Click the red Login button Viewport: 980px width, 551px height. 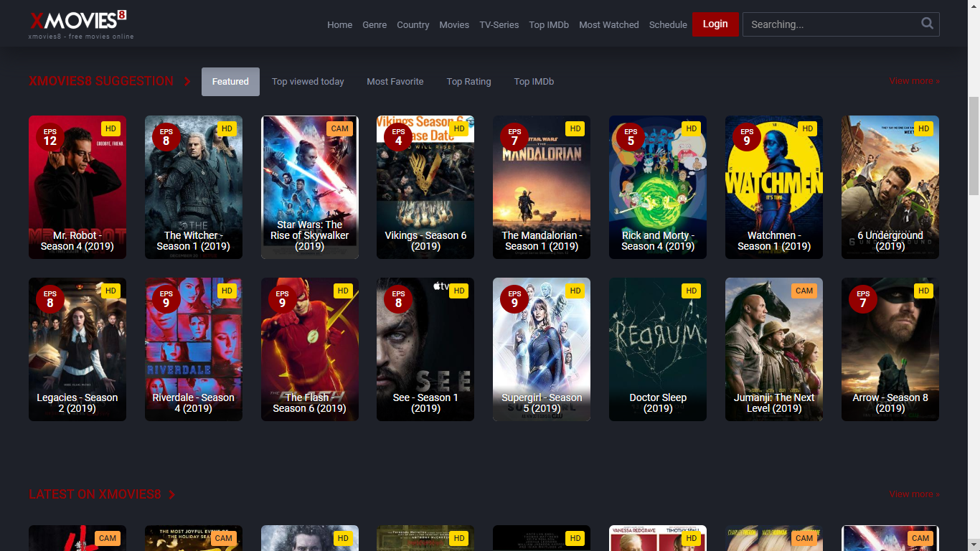pyautogui.click(x=715, y=24)
